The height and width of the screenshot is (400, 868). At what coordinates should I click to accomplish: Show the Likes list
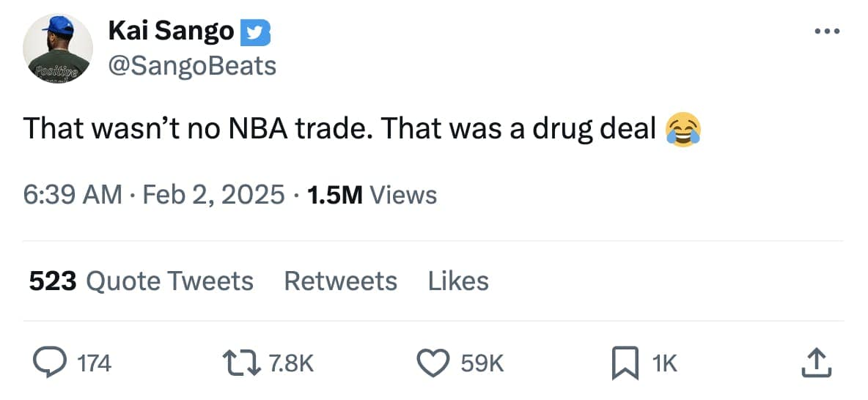tap(458, 281)
